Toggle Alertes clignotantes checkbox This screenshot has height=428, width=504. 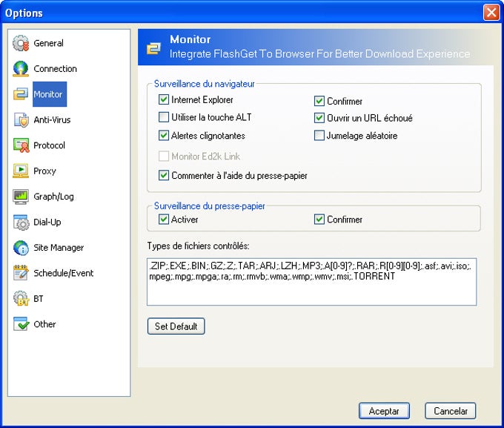[x=164, y=136]
